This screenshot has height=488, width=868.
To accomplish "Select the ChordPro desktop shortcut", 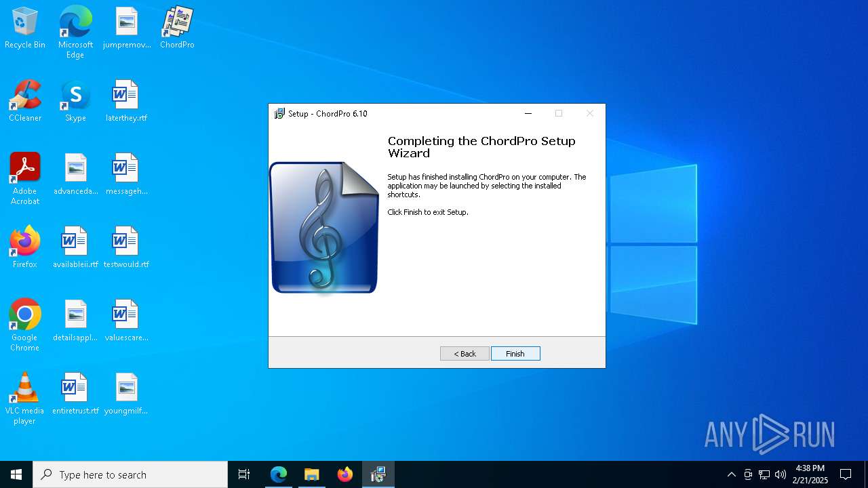I will pyautogui.click(x=177, y=28).
